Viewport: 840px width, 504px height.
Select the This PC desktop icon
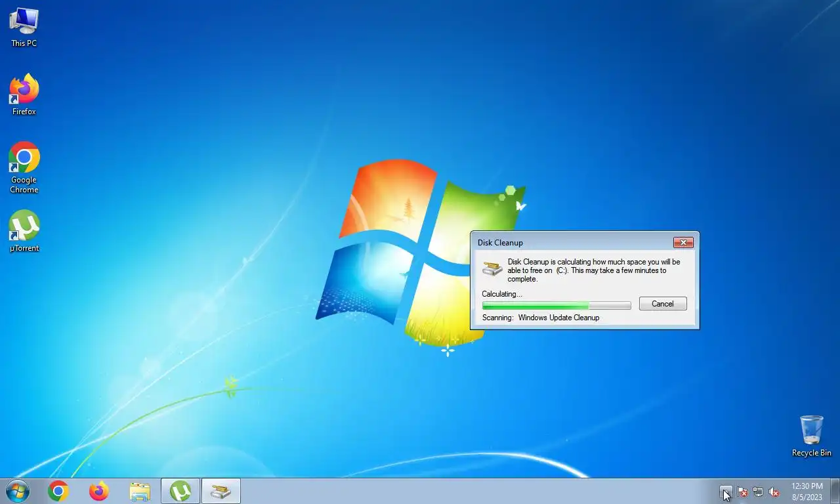click(24, 27)
